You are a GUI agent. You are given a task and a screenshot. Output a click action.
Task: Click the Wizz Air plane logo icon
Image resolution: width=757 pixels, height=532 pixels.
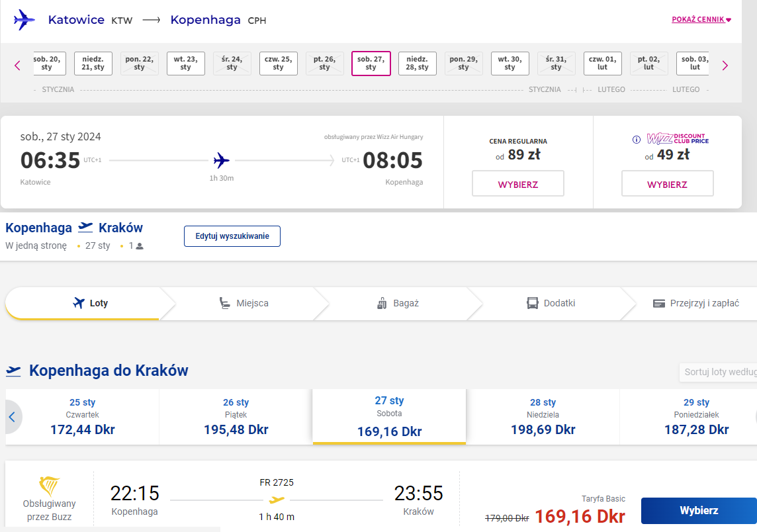coord(24,20)
